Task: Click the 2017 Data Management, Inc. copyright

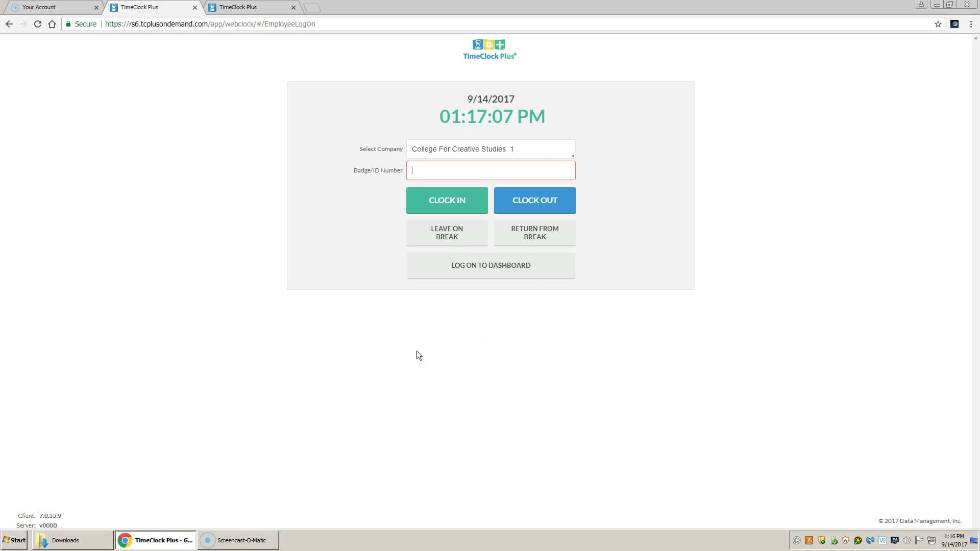Action: (x=920, y=521)
